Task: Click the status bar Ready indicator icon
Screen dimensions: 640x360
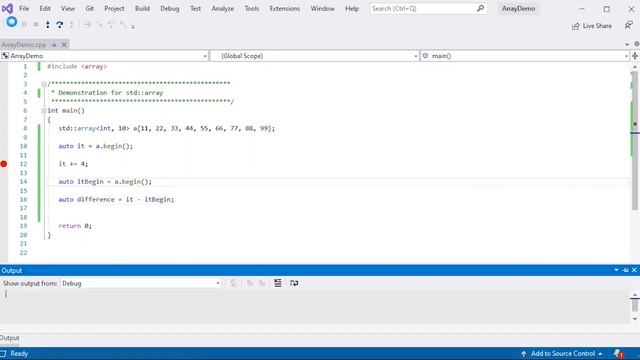Action: 4,353
